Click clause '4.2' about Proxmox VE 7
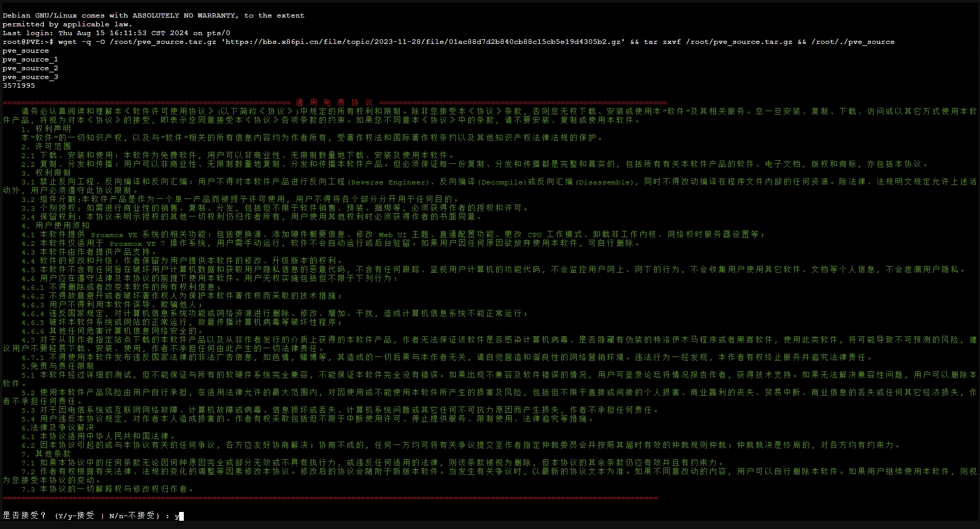Viewport: 980px width, 529px height. tap(331, 243)
